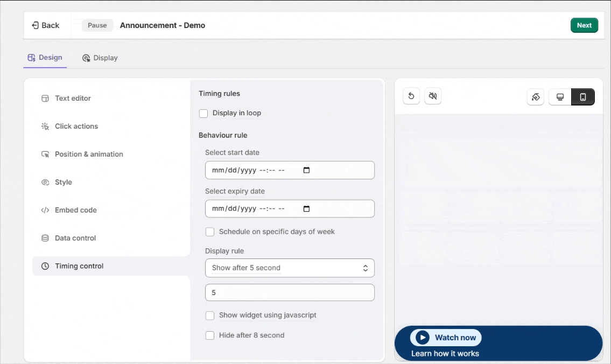Viewport: 611px width, 364px height.
Task: Click the green Next button
Action: (x=584, y=25)
